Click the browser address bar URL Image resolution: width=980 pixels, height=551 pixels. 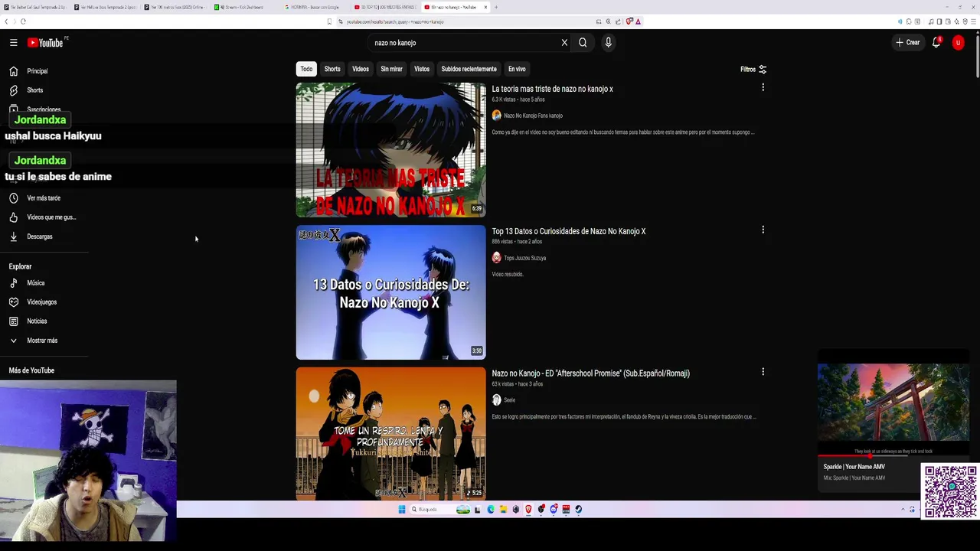(395, 21)
